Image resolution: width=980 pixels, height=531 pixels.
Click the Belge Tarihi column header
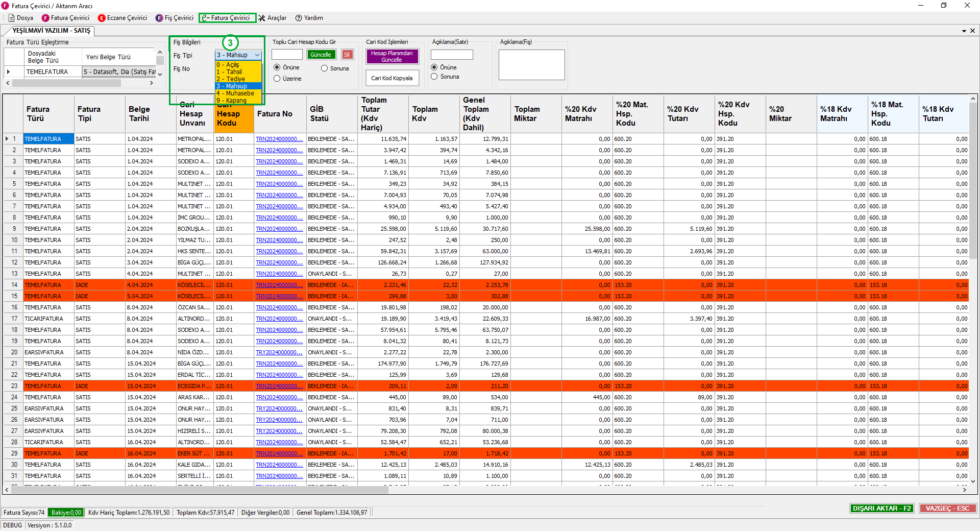151,113
